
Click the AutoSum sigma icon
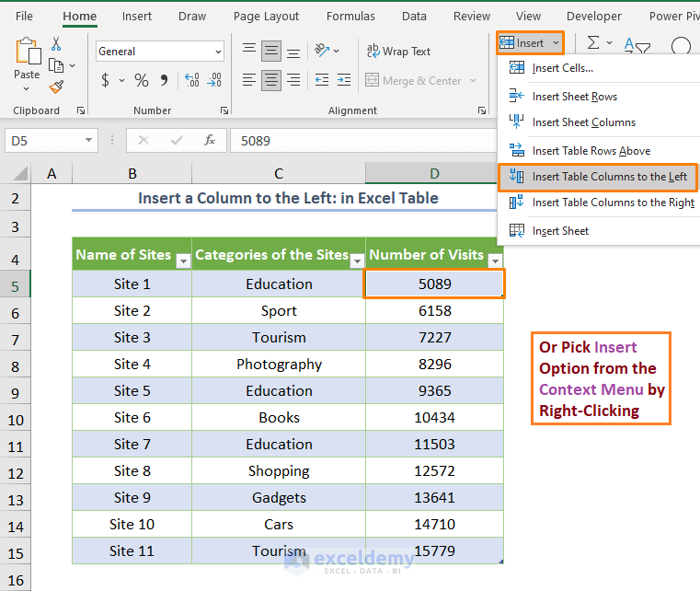pos(593,43)
